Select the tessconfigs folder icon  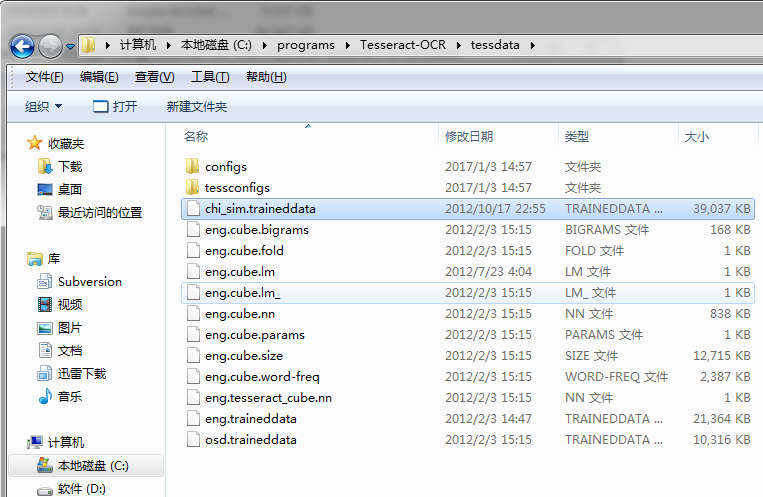(x=193, y=187)
